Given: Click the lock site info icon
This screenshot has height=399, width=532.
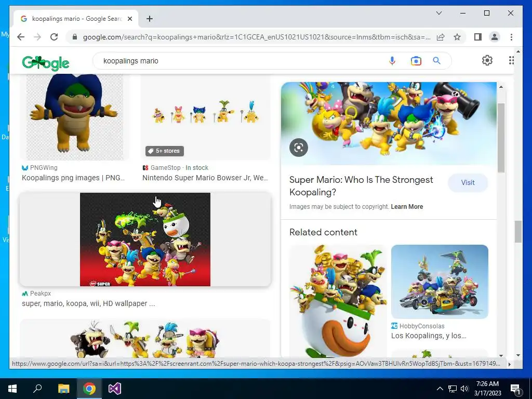Looking at the screenshot, I should coord(75,37).
